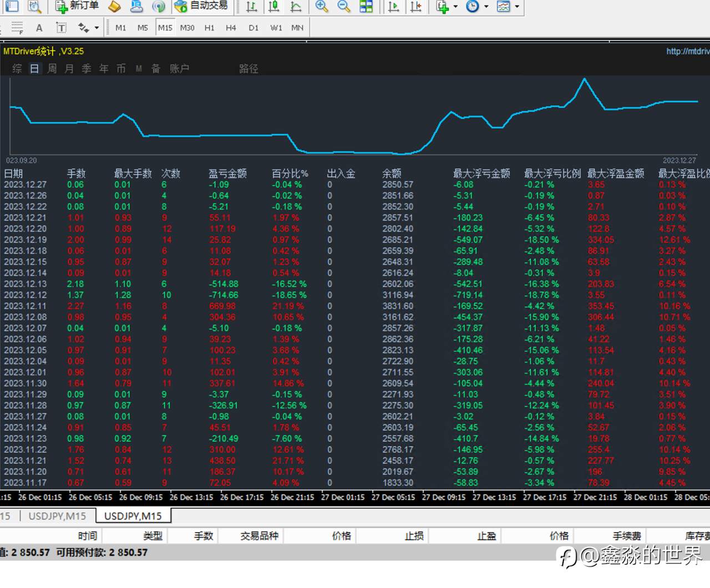Switch to the greyed USDJPY,M15 chart tab
Image resolution: width=710 pixels, height=588 pixels.
[57, 516]
